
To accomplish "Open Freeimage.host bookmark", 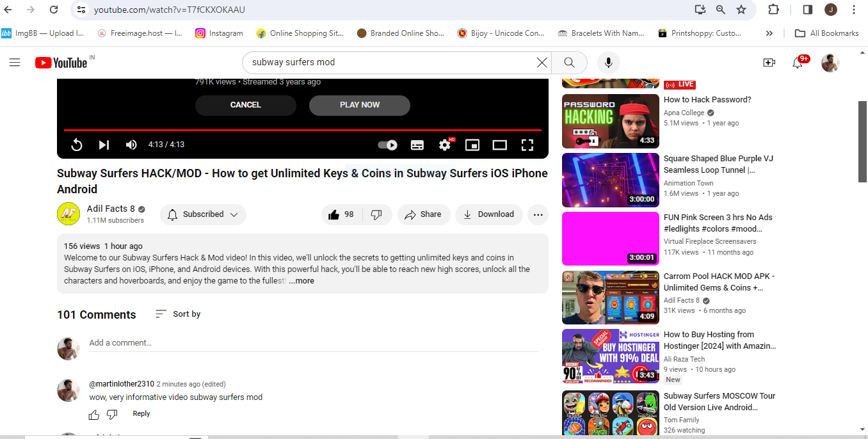I will (x=140, y=33).
